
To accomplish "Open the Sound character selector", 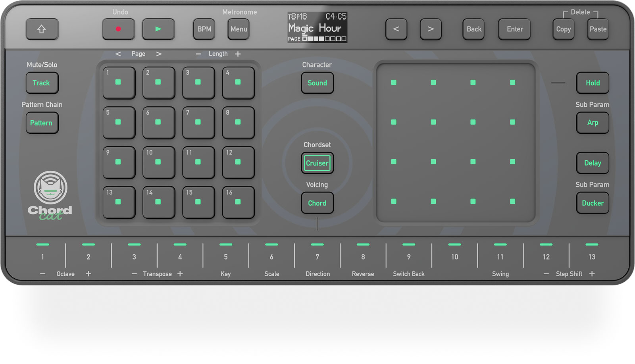I will [x=317, y=83].
